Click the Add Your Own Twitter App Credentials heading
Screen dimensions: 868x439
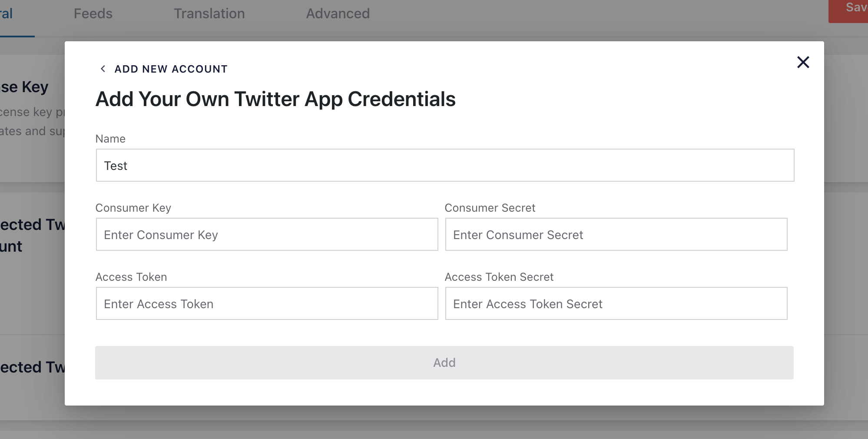point(275,99)
